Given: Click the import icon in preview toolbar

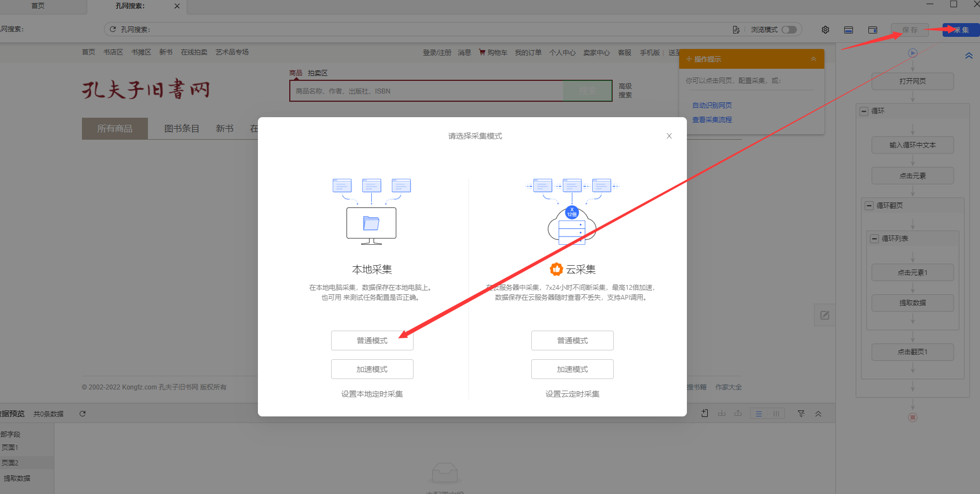Looking at the screenshot, I should pyautogui.click(x=722, y=414).
